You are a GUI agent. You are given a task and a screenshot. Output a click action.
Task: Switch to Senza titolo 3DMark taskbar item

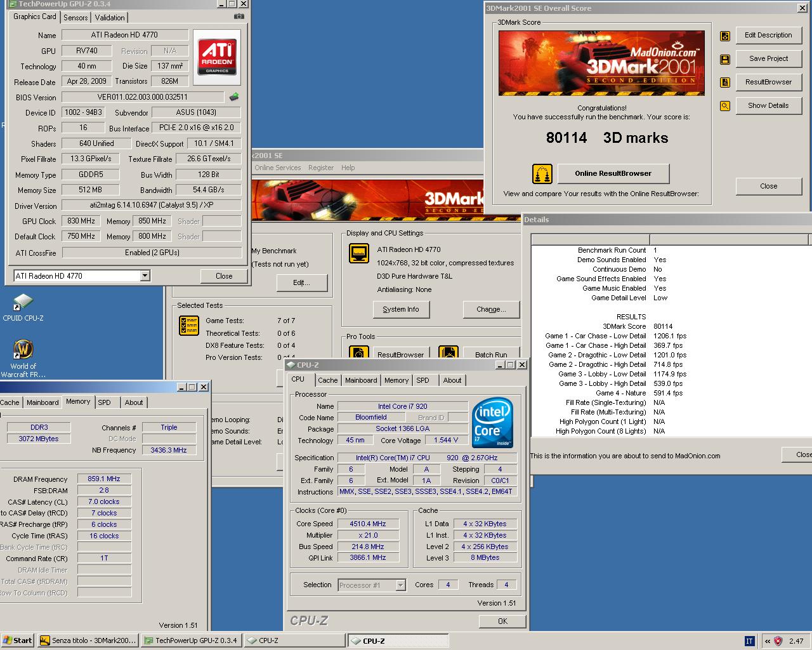pos(88,640)
